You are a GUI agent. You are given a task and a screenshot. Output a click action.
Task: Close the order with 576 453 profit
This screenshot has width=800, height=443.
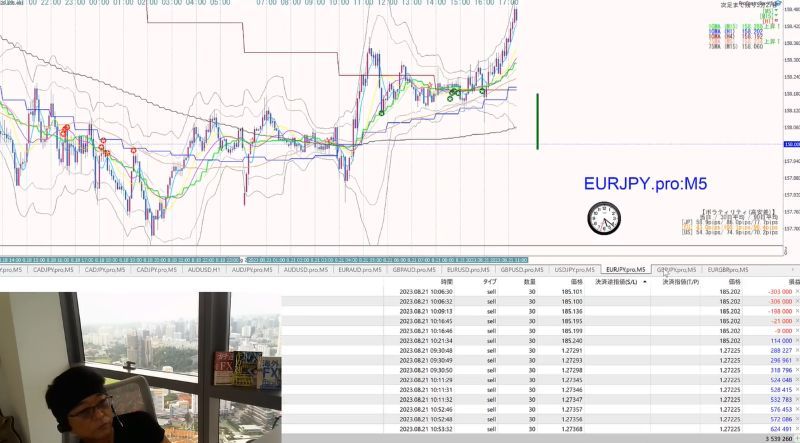[797, 409]
